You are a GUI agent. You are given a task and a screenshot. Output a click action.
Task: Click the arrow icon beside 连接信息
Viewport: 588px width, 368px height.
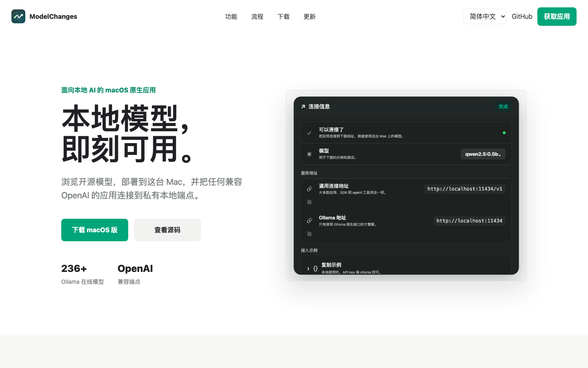point(303,107)
